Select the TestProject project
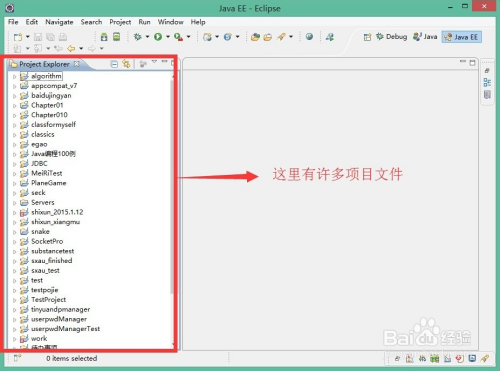The width and height of the screenshot is (500, 371). tap(48, 300)
